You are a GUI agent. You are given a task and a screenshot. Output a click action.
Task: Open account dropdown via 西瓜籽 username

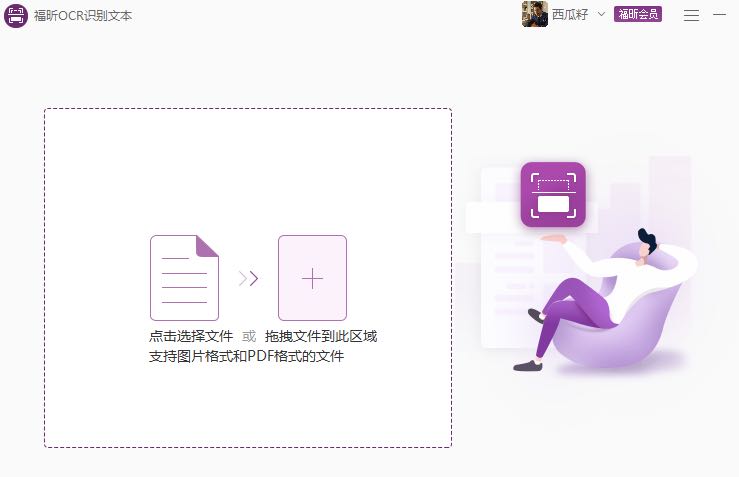tap(570, 15)
